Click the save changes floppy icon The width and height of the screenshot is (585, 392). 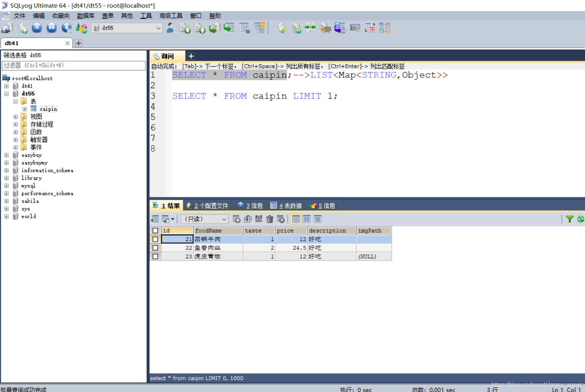click(x=259, y=219)
